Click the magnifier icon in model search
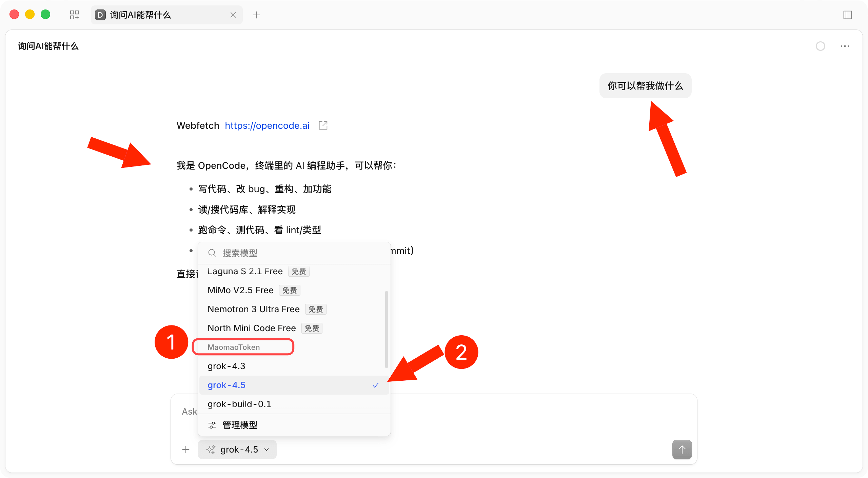The image size is (868, 478). [x=212, y=253]
